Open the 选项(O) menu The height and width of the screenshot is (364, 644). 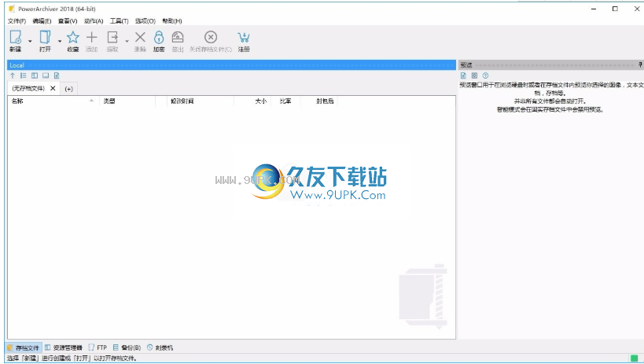[145, 21]
